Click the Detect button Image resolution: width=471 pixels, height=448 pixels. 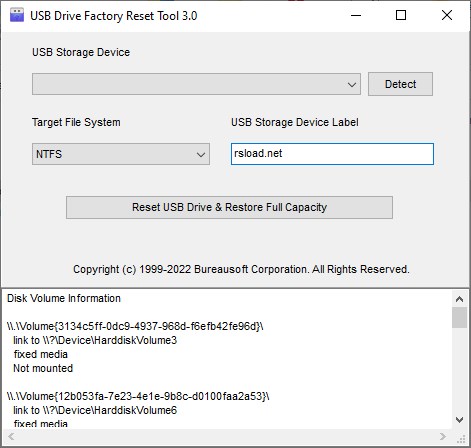tap(400, 84)
